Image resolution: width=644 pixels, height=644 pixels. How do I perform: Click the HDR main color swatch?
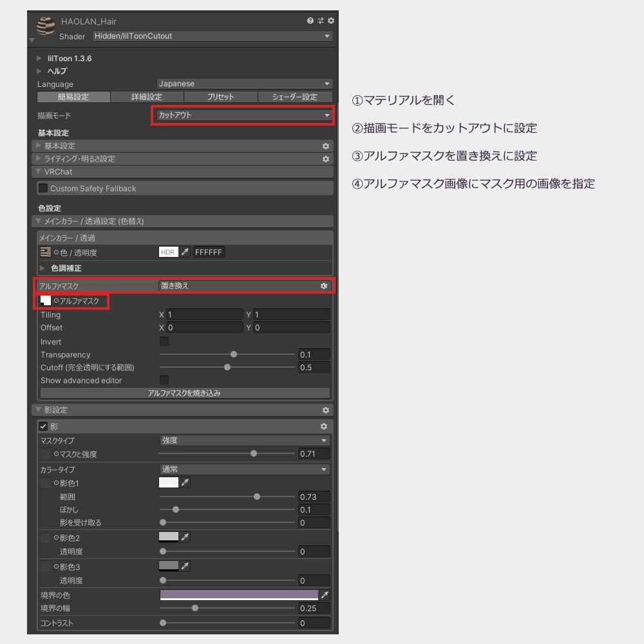[168, 252]
